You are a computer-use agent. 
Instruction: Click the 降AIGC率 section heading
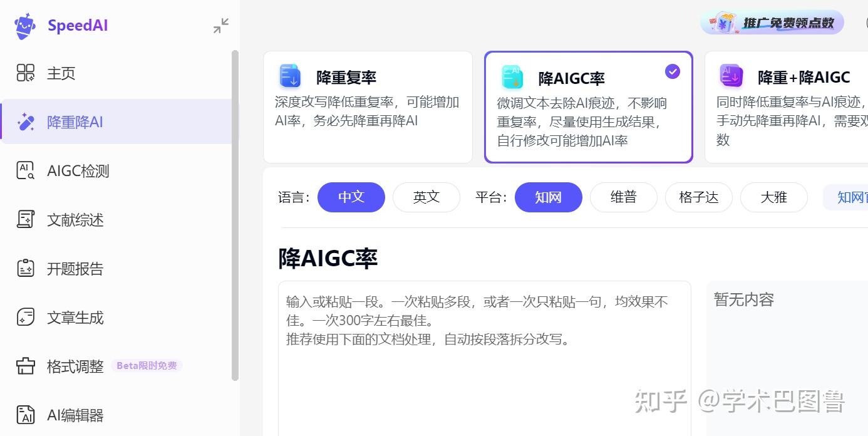pos(328,257)
